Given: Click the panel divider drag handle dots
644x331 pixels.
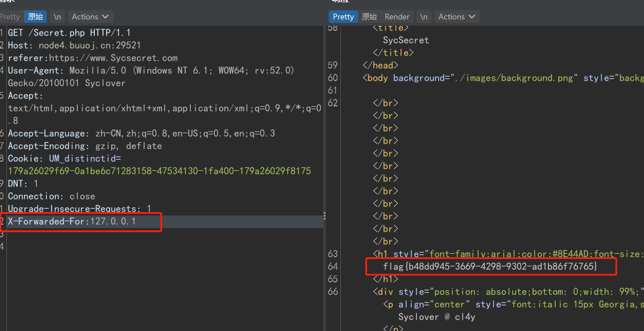Looking at the screenshot, I should tap(324, 216).
